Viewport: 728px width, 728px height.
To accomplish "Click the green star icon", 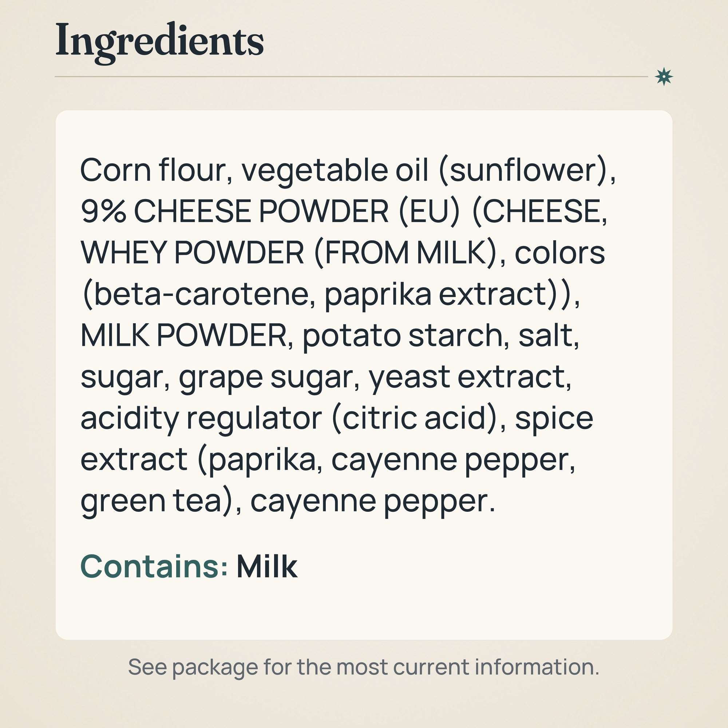I will pos(664,77).
